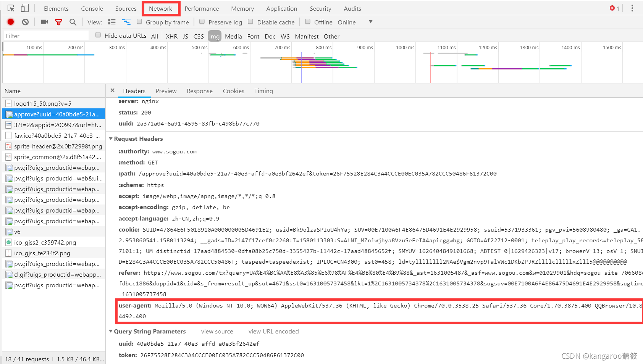Open DevTools three-dot customize menu
This screenshot has width=643, height=364.
pyautogui.click(x=632, y=8)
